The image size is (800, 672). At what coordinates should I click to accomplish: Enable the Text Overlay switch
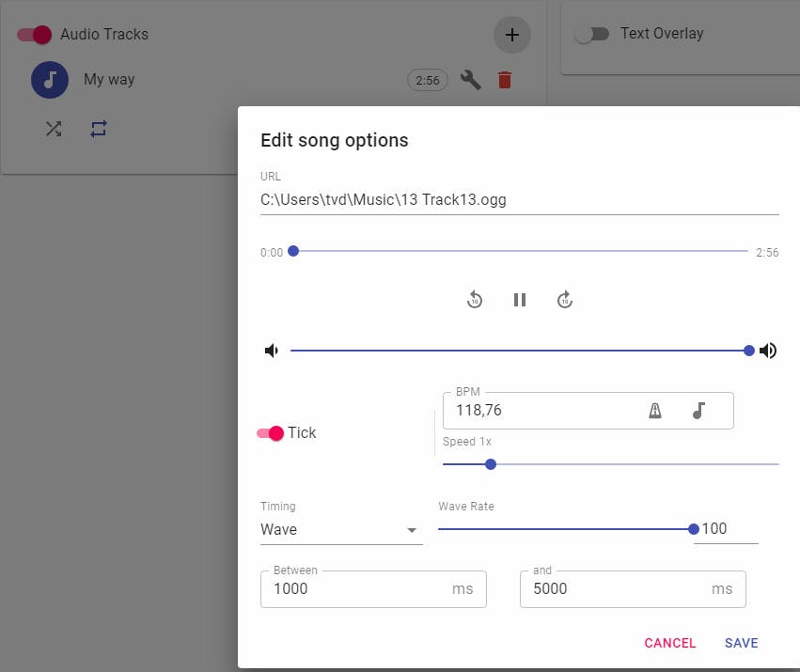point(592,35)
